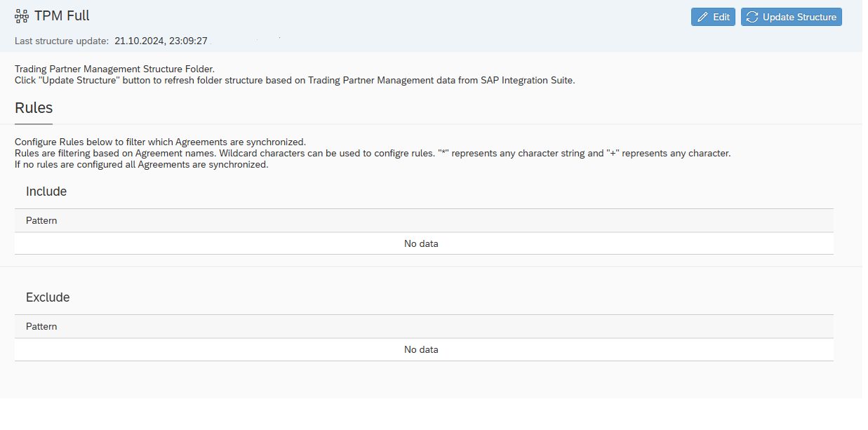Click the "Configure Rules below" description line
868x430 pixels.
pos(160,142)
